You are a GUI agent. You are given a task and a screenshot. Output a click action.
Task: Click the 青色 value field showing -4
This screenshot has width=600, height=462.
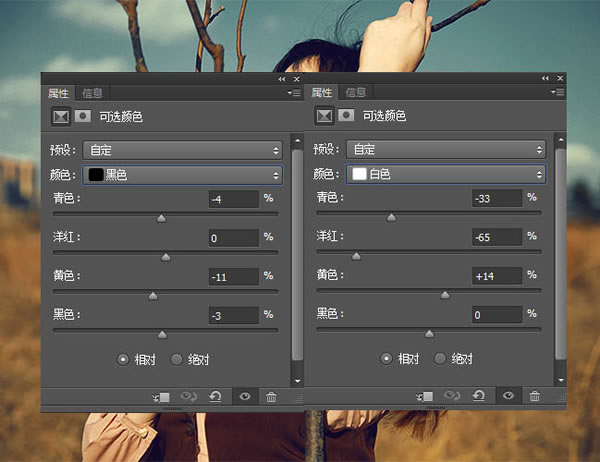[x=232, y=199]
